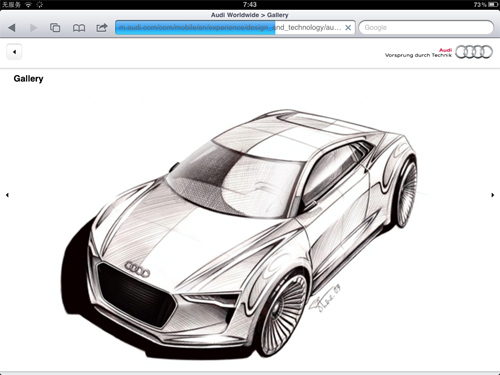Tap the 'Audi Worldwide > Gallery' page title

250,15
